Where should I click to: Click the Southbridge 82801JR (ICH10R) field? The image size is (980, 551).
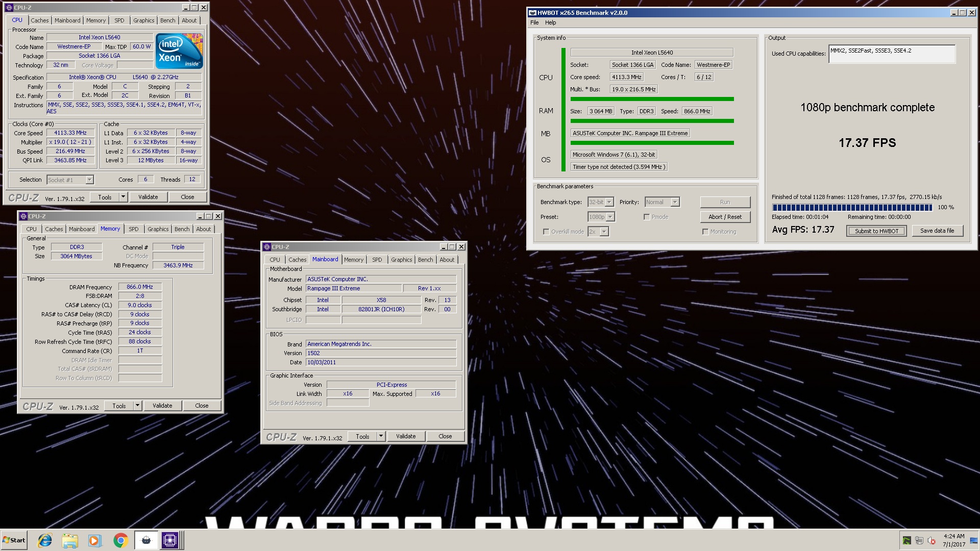click(x=381, y=309)
